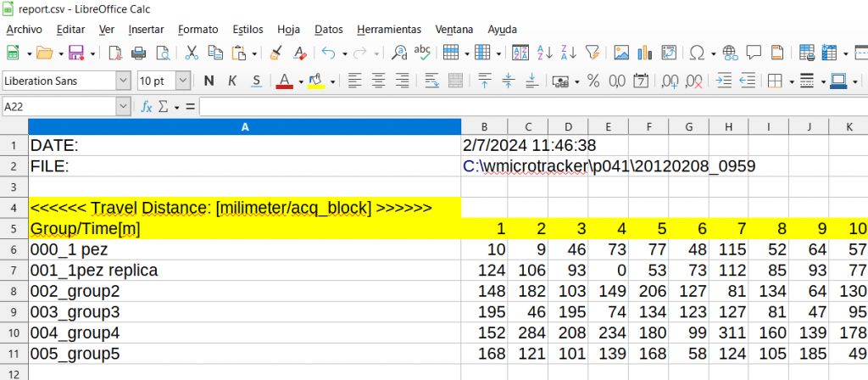Align cell text left

point(354,81)
